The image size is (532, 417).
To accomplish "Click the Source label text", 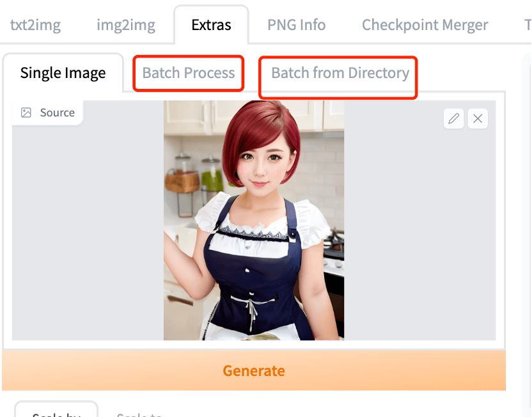I will pos(57,113).
